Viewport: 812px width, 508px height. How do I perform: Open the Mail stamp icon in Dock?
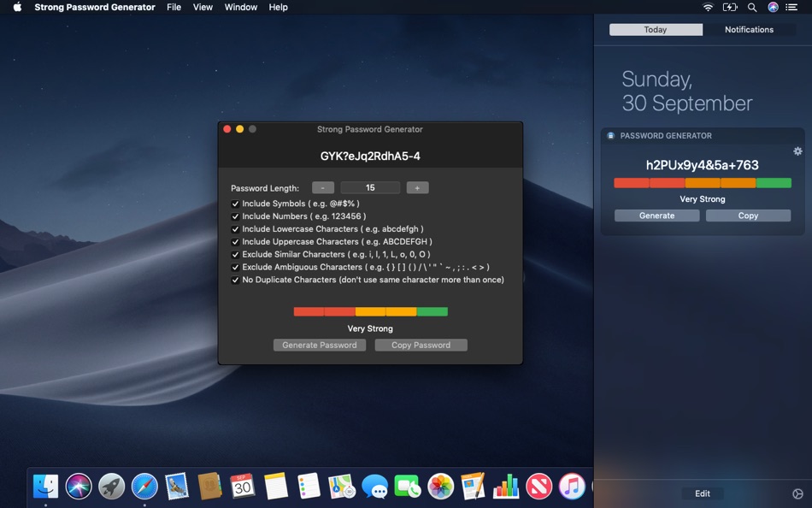177,487
